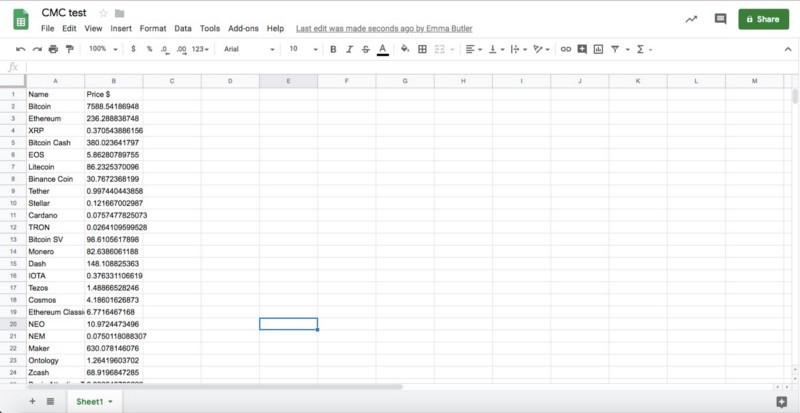Open horizontal align dropdown
The image size is (800, 413).
coord(473,49)
